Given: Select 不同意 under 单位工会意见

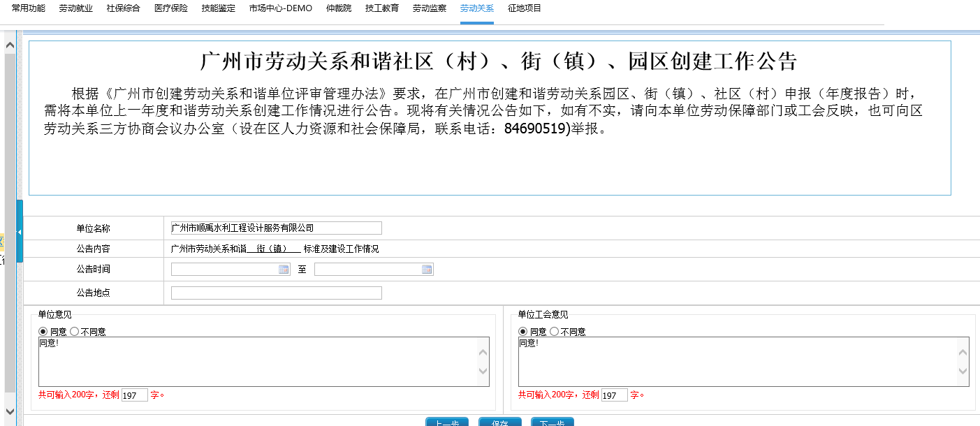Looking at the screenshot, I should [554, 332].
